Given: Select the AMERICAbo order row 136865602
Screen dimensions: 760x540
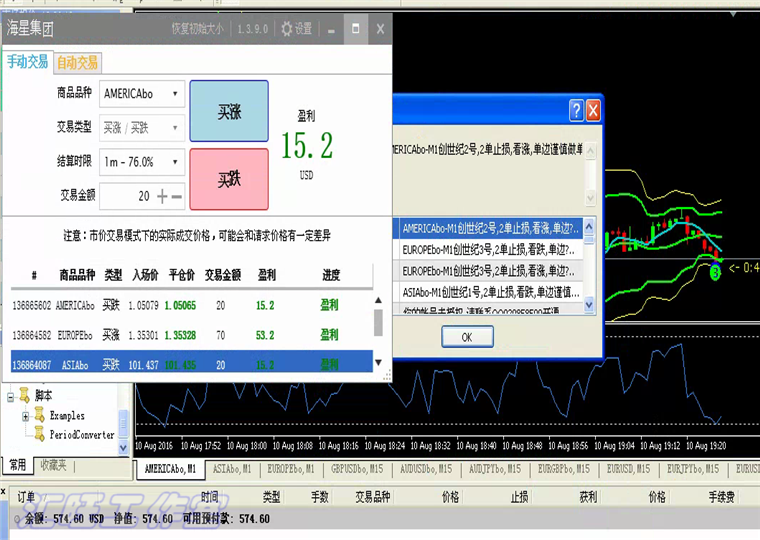Looking at the screenshot, I should (x=191, y=305).
